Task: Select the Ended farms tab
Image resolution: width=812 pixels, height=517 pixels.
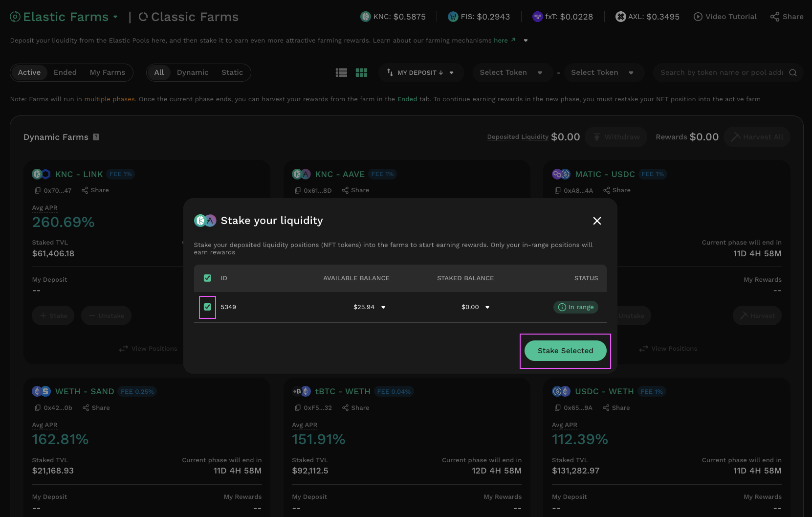Action: click(65, 72)
